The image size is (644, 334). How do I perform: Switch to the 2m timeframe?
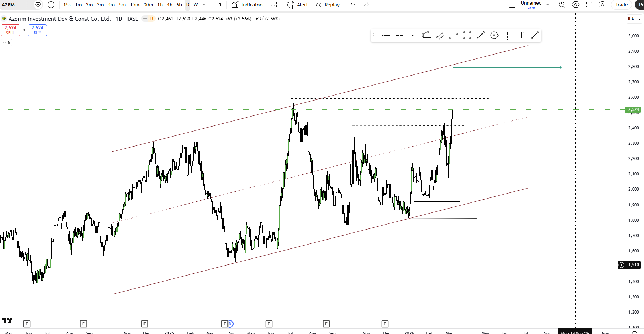89,5
